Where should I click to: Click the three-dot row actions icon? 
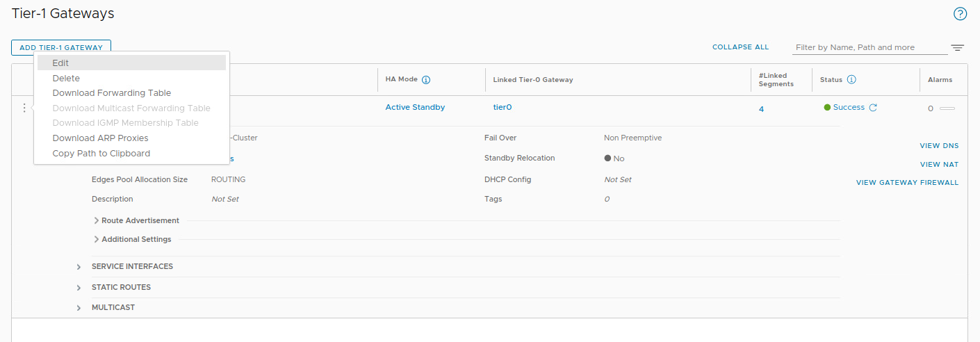24,108
